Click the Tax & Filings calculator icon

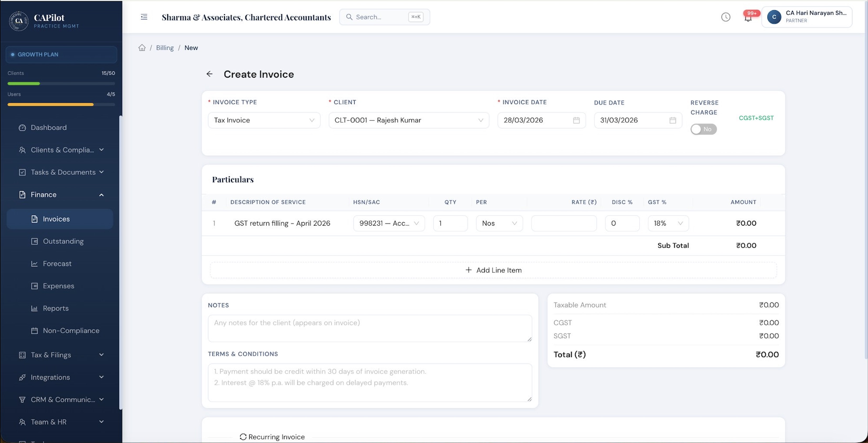tap(22, 355)
